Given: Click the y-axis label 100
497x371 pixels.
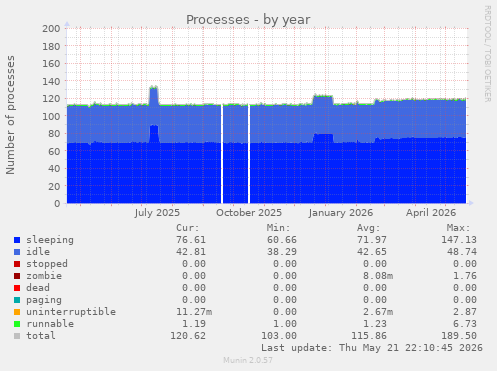Looking at the screenshot, I should (51, 116).
